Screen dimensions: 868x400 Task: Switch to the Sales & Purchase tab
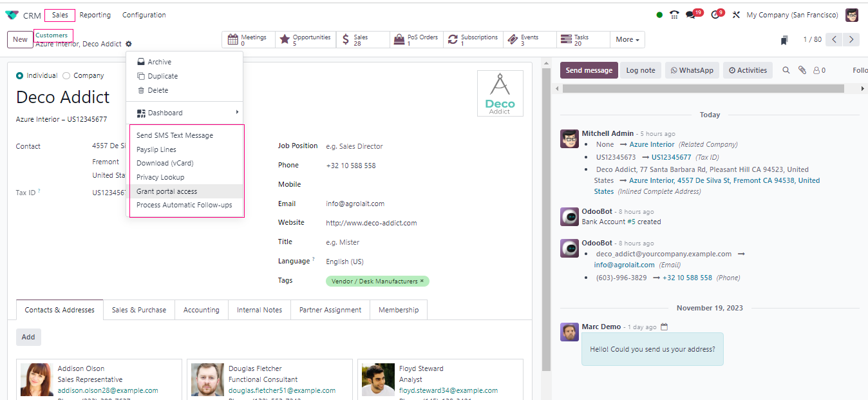tap(139, 310)
